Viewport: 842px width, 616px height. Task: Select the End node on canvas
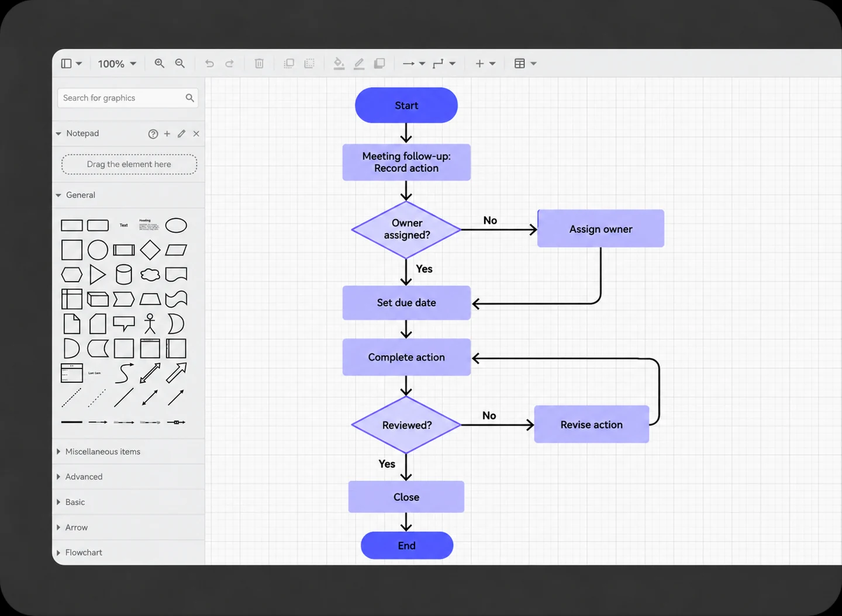click(407, 545)
